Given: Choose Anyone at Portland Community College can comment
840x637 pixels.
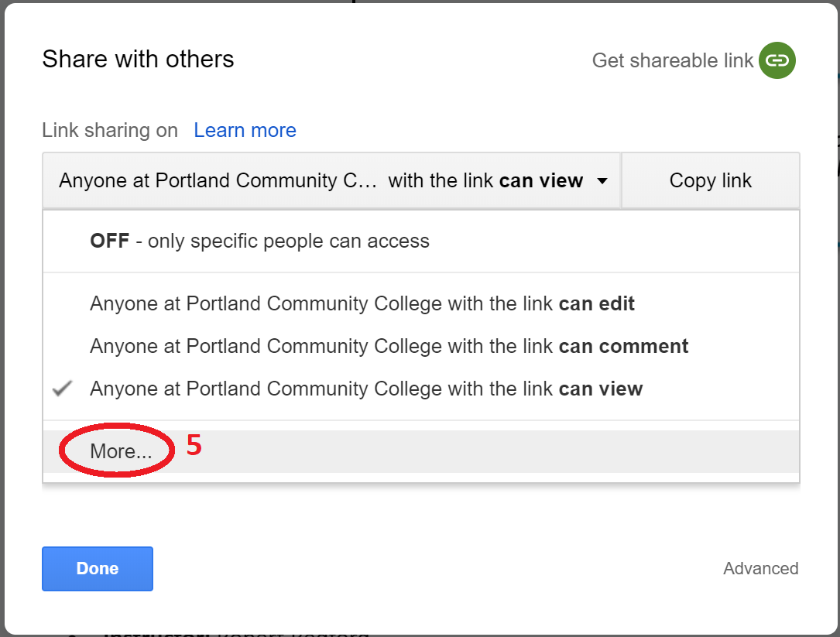Looking at the screenshot, I should [389, 346].
